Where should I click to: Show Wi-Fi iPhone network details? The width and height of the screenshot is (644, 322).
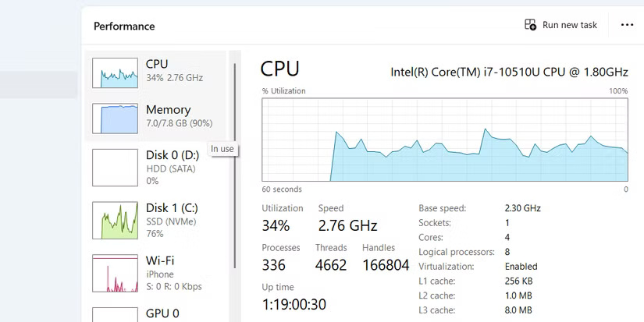pyautogui.click(x=173, y=273)
